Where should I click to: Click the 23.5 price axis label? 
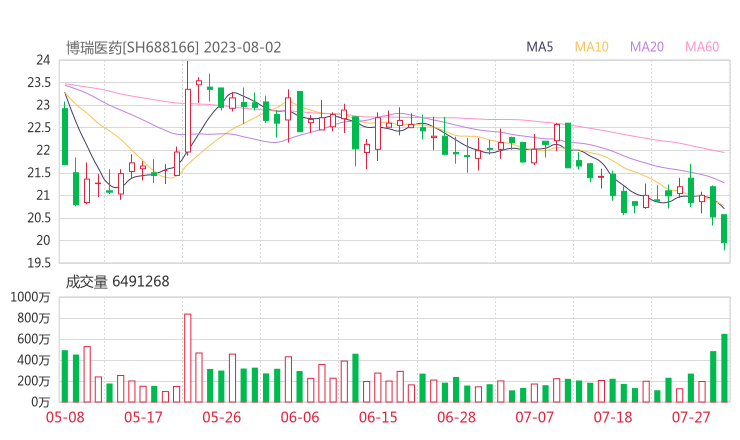click(39, 83)
